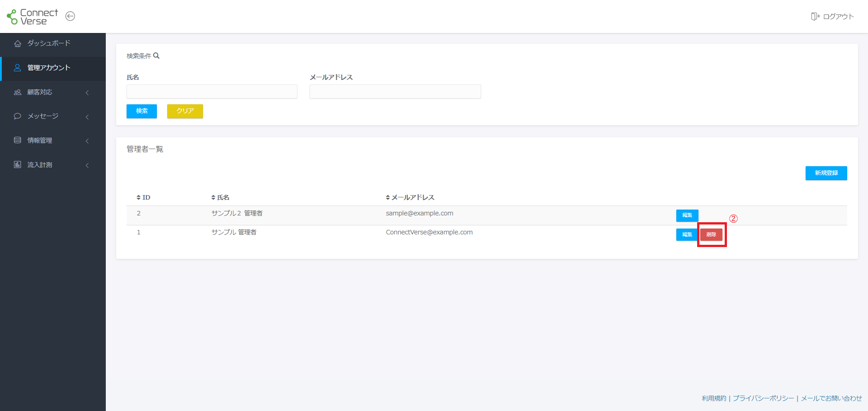This screenshot has height=411, width=868.
Task: Click the 顧客対応 people icon
Action: [18, 92]
